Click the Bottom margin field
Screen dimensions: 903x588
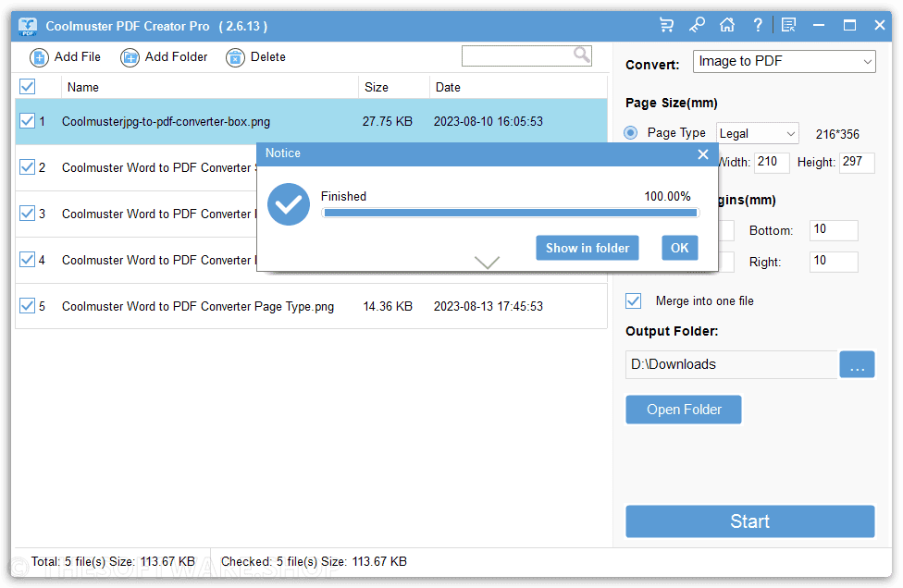click(834, 230)
